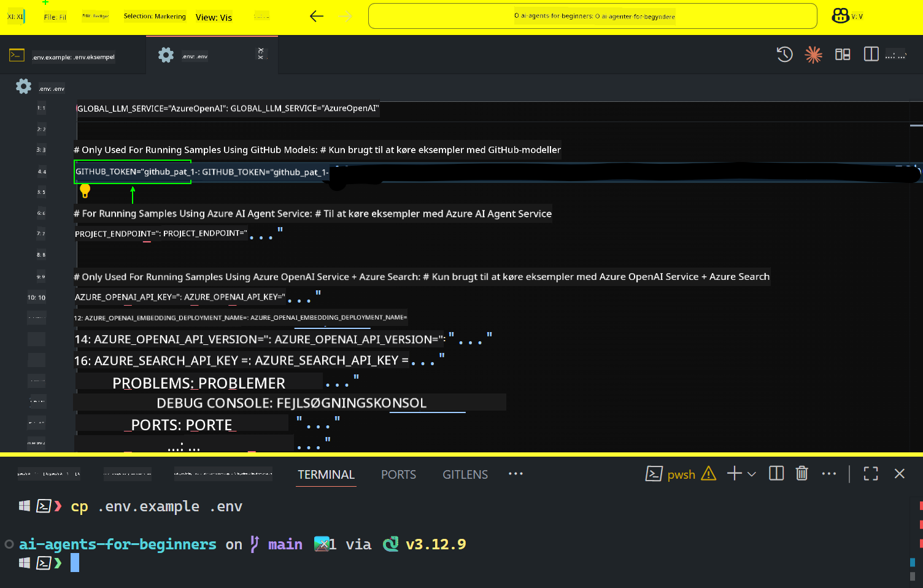Click the pwsh warning triangle icon
Screen dimensions: 923x588
pyautogui.click(x=709, y=473)
